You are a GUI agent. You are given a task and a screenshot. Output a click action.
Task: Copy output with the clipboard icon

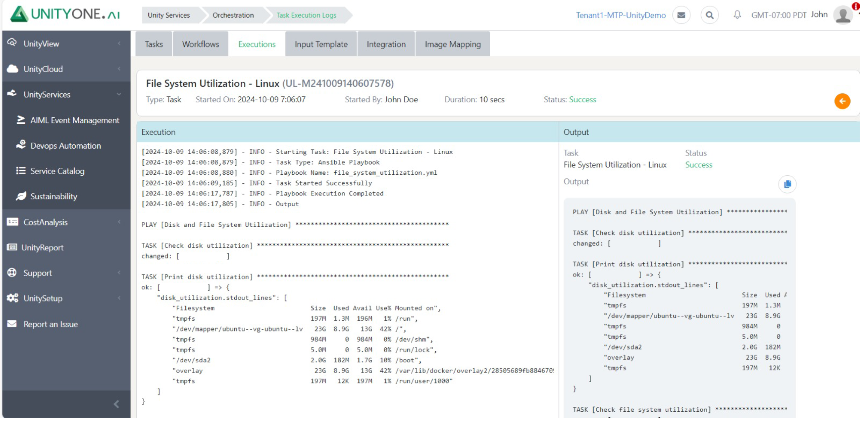(x=787, y=184)
